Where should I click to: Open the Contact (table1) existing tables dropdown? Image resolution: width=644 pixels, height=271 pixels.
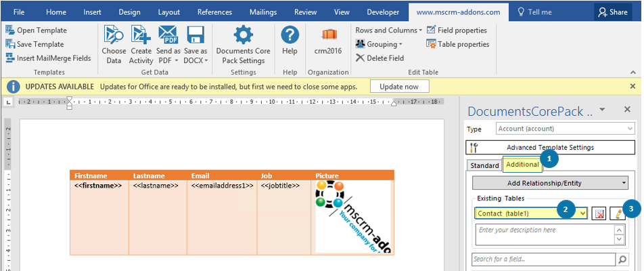pyautogui.click(x=532, y=213)
